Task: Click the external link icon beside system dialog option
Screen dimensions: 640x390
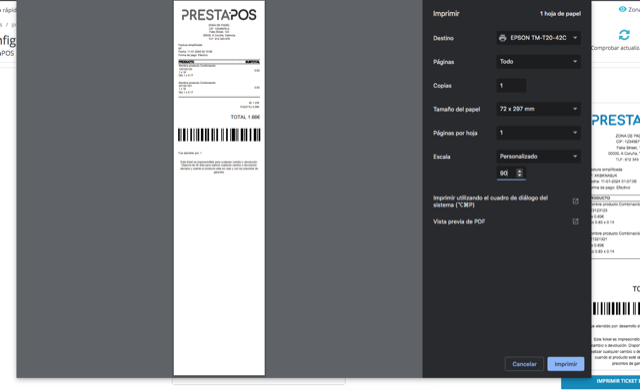Action: (x=576, y=201)
